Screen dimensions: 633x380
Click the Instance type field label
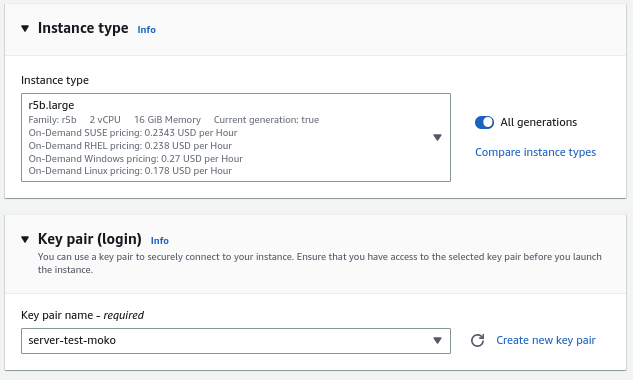tap(55, 80)
